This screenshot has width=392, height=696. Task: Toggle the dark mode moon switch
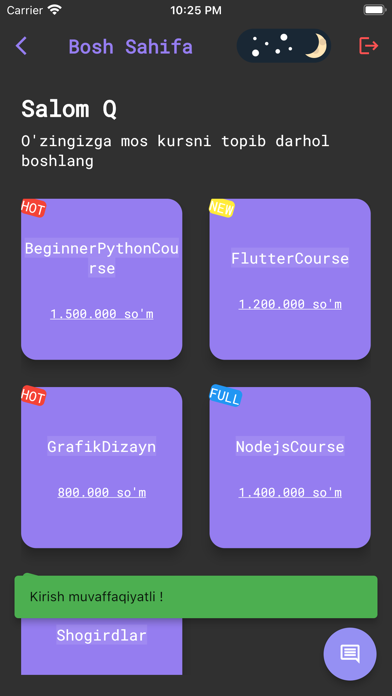[284, 46]
